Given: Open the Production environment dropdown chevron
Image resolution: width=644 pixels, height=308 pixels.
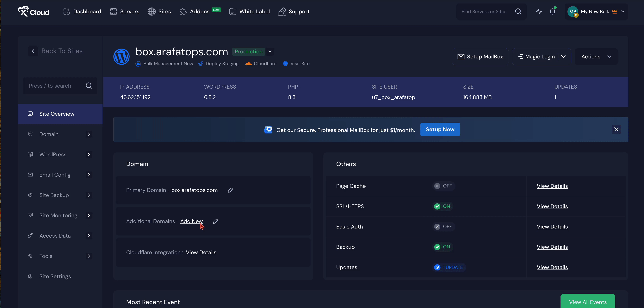Looking at the screenshot, I should 270,51.
